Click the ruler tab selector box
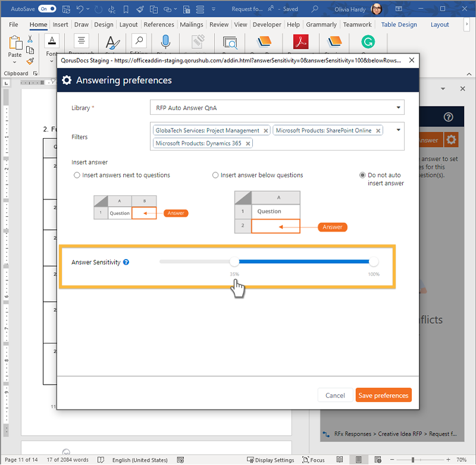Viewport: 476px width, 465px height. tap(6, 83)
